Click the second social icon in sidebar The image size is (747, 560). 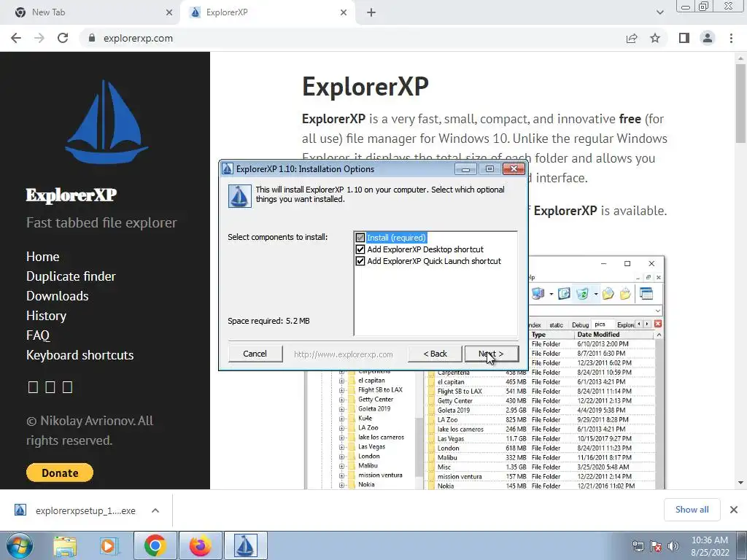pos(50,387)
